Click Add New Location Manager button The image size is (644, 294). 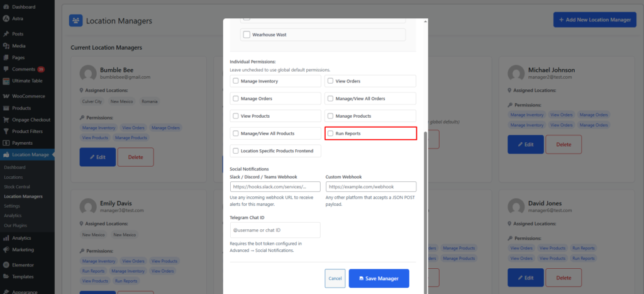594,20
